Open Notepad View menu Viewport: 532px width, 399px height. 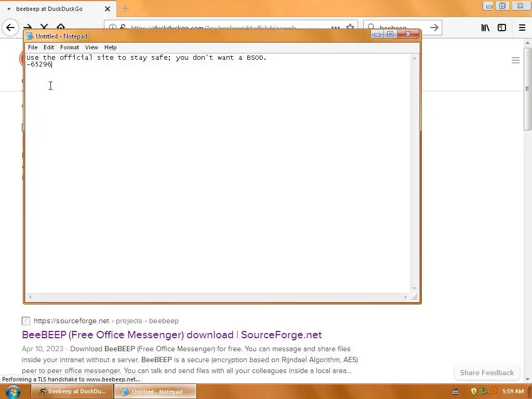(x=91, y=47)
